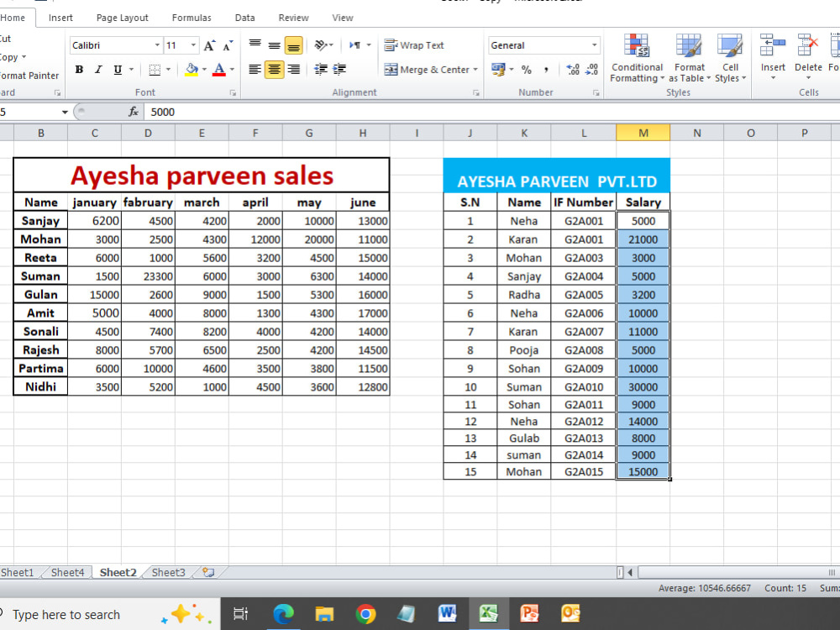Screen dimensions: 840x630
Task: Open Fill Color dropdown arrow
Action: coord(205,70)
